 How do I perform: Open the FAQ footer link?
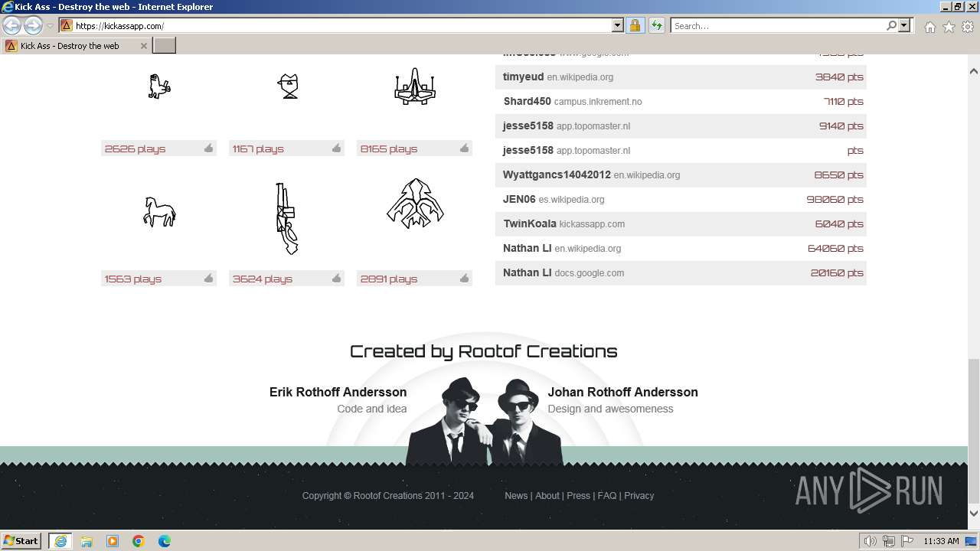607,496
